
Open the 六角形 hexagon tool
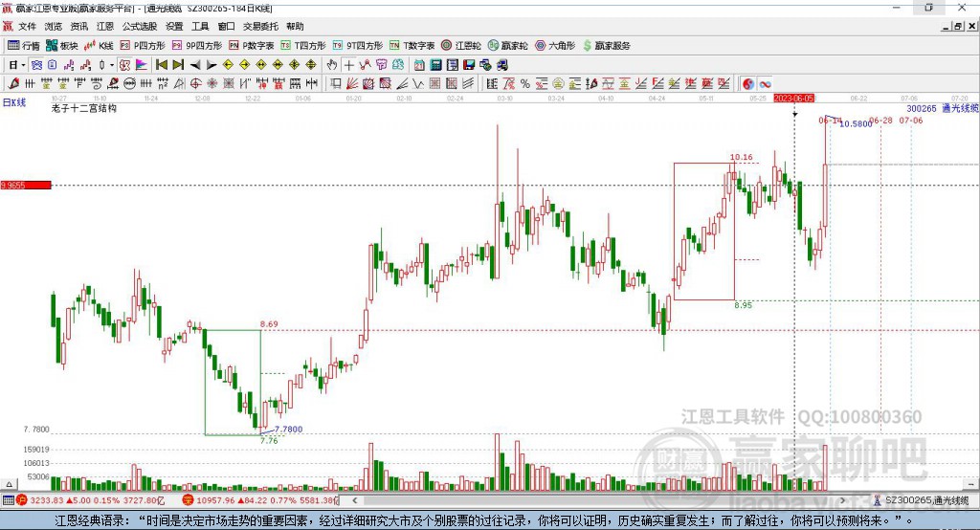point(555,46)
